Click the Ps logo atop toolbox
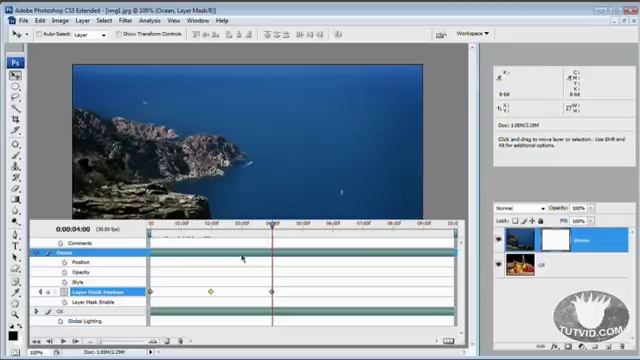The width and height of the screenshot is (640, 360). point(15,62)
